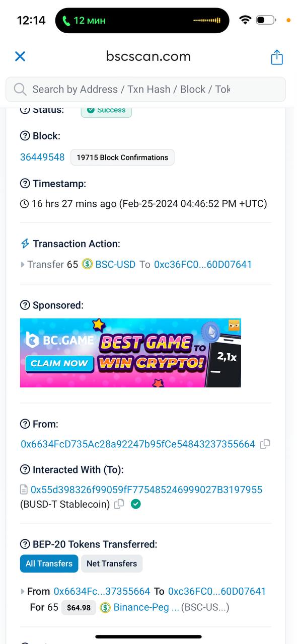Copy the From address via copy icon
This screenshot has height=644, width=297.
click(x=265, y=444)
